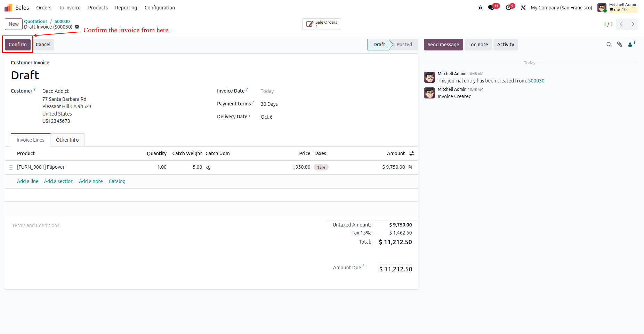Show followers icon in chatter
This screenshot has height=334, width=644.
631,44
